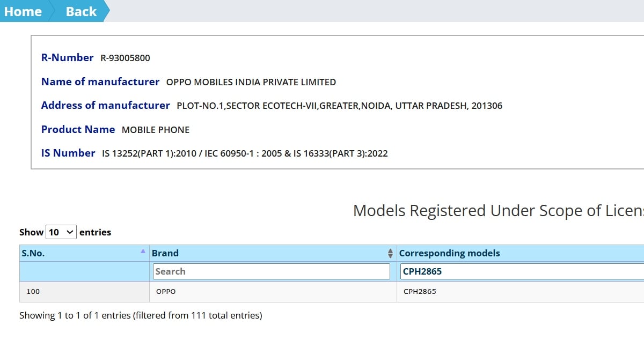Viewport: 644px width, 362px height.
Task: Click the manufacturer address text
Action: [x=339, y=106]
